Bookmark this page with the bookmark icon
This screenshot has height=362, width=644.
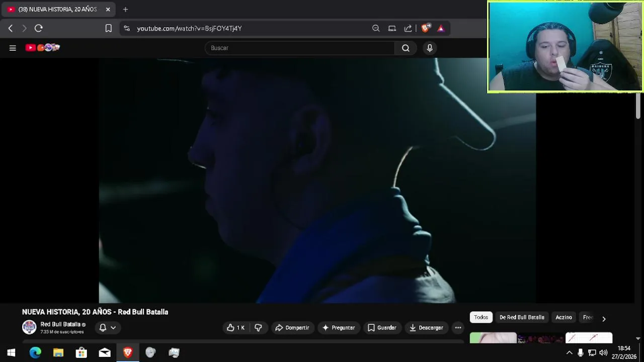[108, 29]
